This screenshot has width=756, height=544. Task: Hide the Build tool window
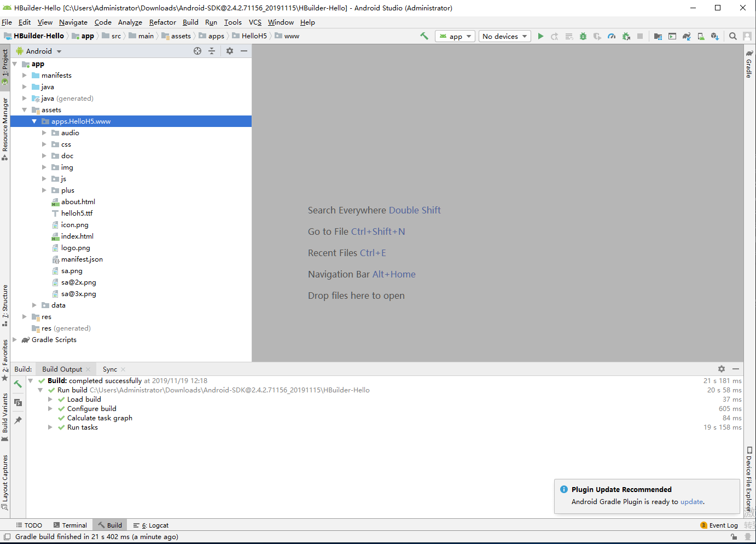pyautogui.click(x=736, y=369)
